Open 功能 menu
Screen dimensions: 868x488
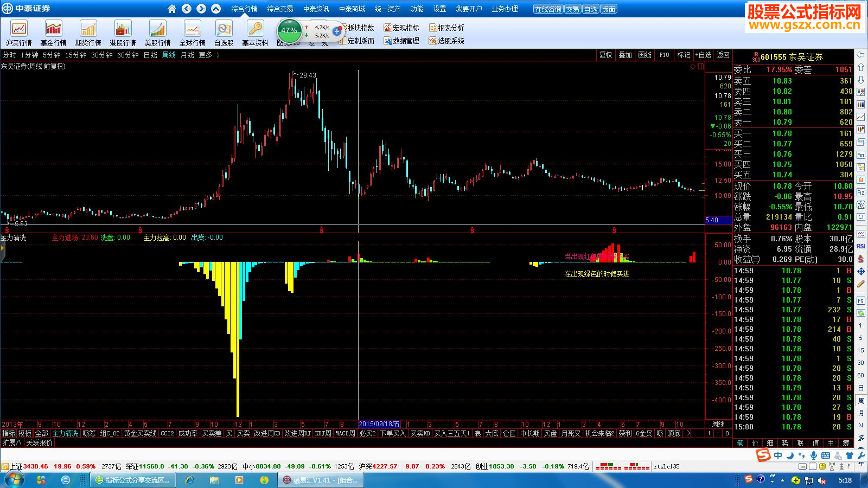(417, 9)
